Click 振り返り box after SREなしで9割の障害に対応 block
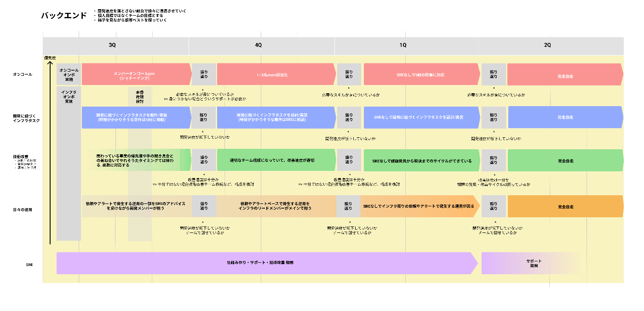This screenshot has width=644, height=311. (494, 74)
